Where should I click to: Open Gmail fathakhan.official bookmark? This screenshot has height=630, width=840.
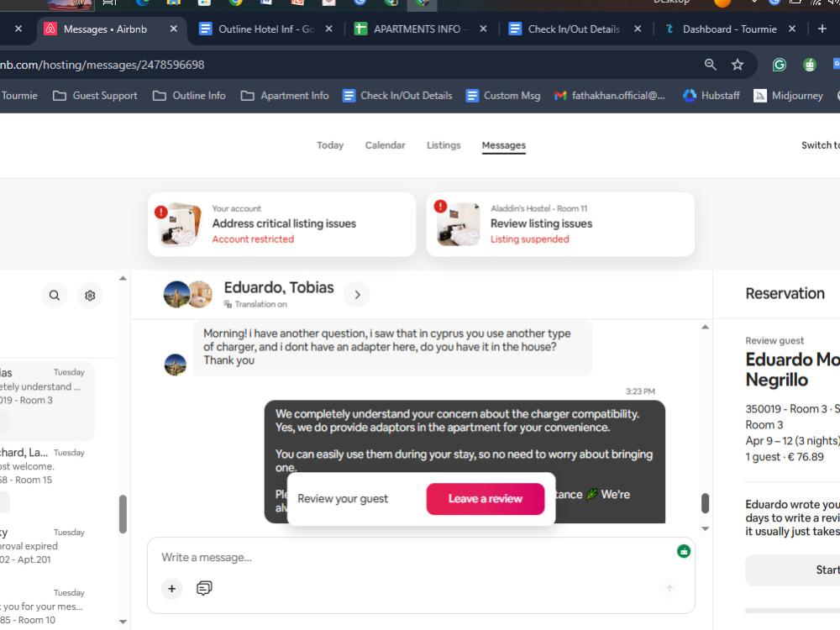[x=610, y=96]
